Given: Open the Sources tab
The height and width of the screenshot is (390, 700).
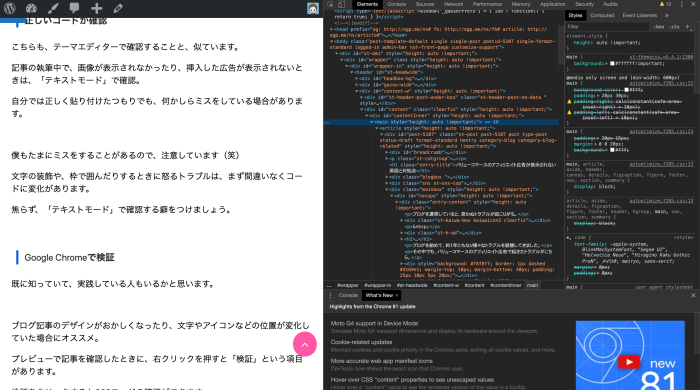Looking at the screenshot, I should 425,4.
